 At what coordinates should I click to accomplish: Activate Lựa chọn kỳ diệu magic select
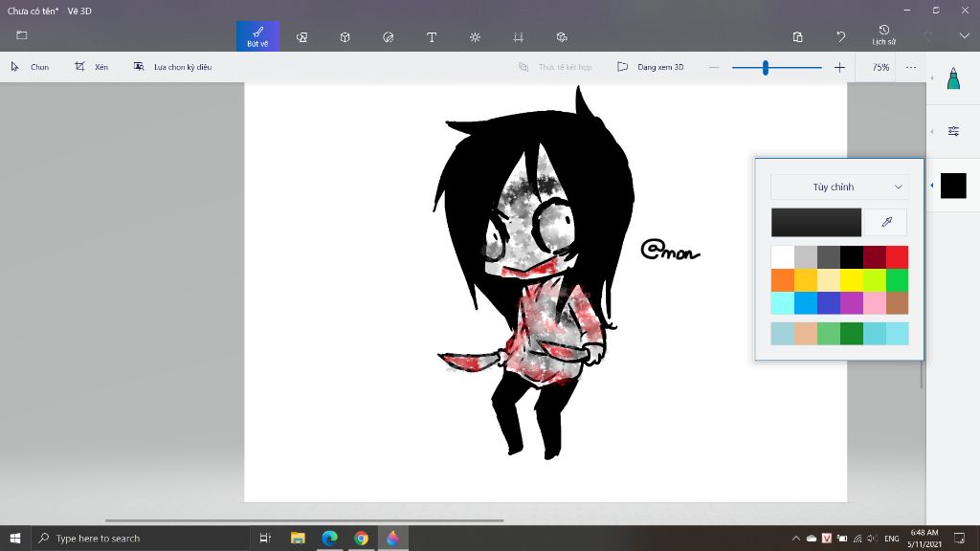[x=172, y=67]
